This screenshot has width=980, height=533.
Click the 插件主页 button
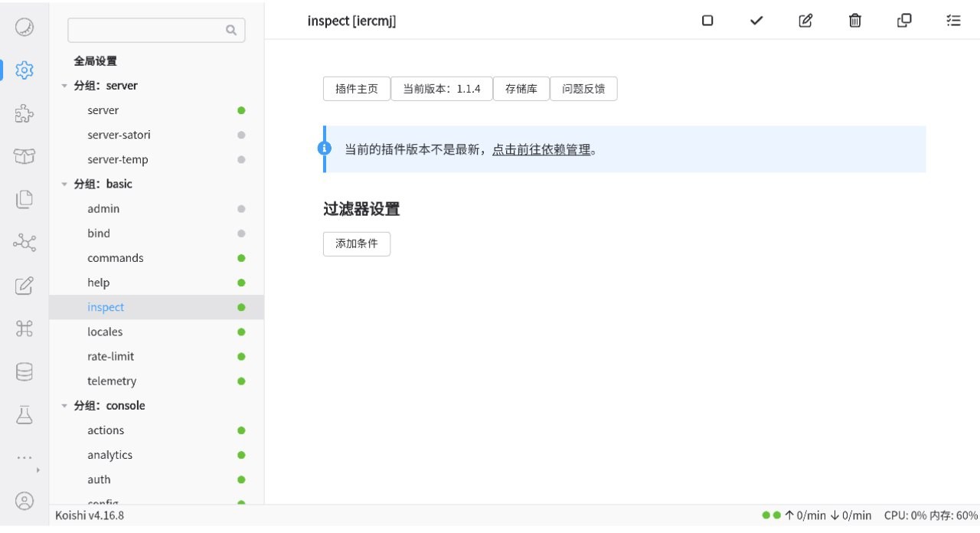point(357,89)
